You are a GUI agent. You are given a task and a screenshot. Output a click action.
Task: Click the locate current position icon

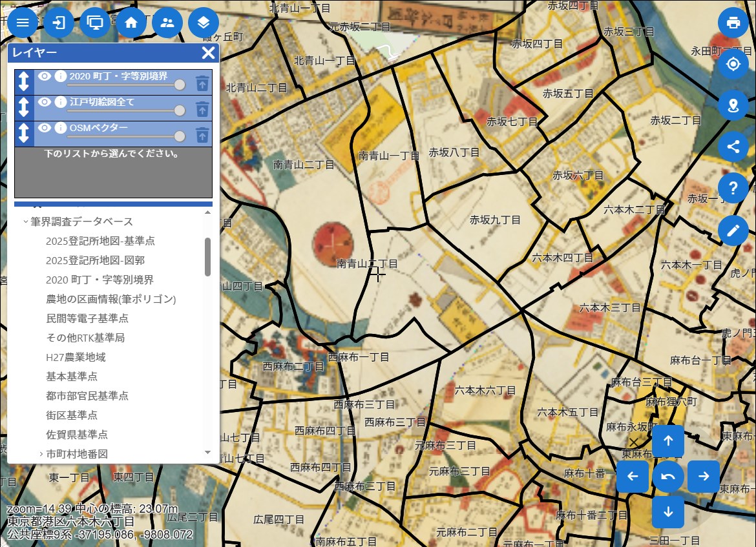click(733, 64)
